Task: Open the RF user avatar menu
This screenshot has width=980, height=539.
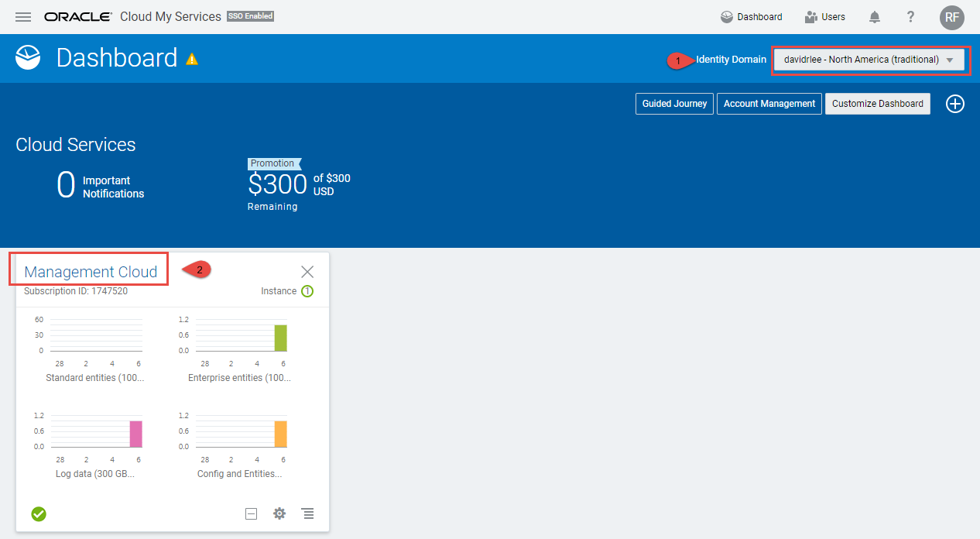Action: point(952,17)
